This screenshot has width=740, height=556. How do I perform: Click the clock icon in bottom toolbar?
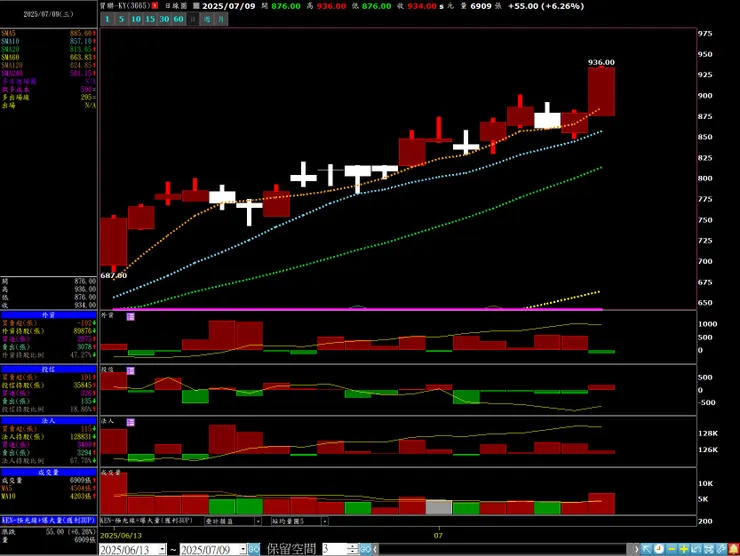tap(659, 549)
